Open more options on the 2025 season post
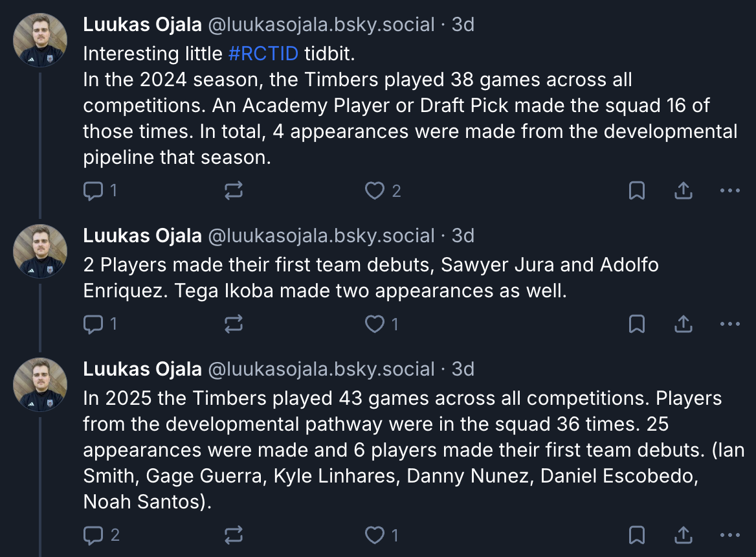The width and height of the screenshot is (756, 557). point(729,535)
